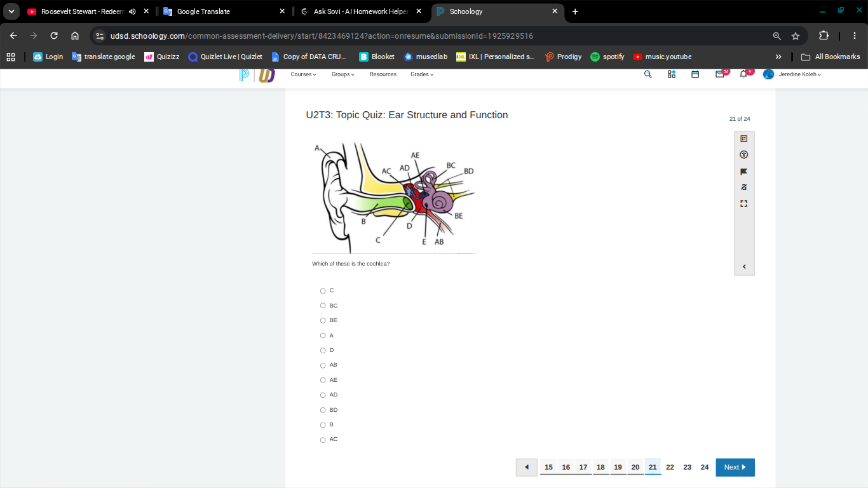Select answer option BC
Image resolution: width=868 pixels, height=488 pixels.
323,306
